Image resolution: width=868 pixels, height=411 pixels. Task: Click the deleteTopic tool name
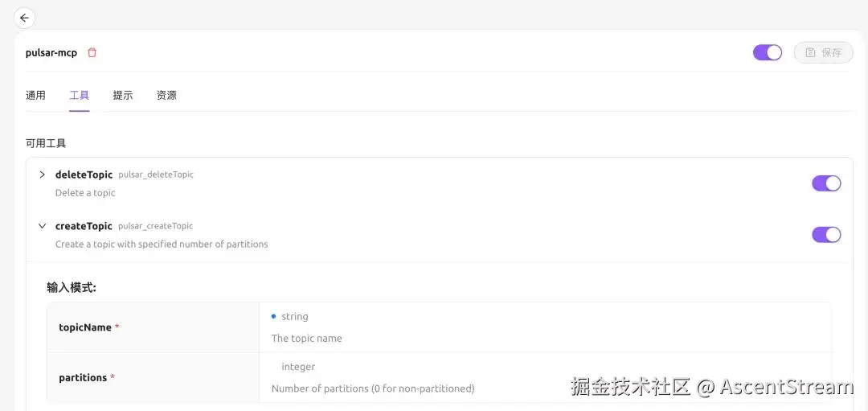[84, 175]
